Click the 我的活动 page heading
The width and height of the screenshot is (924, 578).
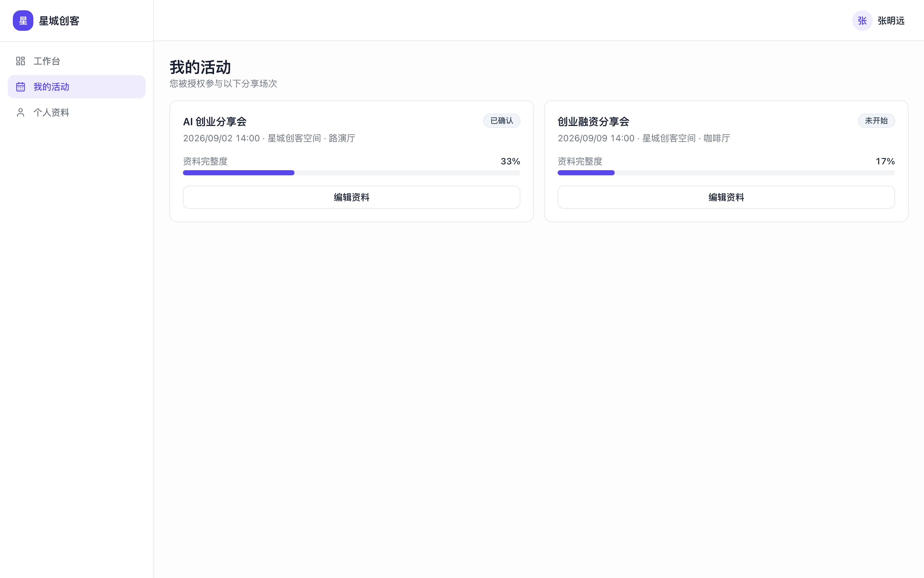(200, 67)
